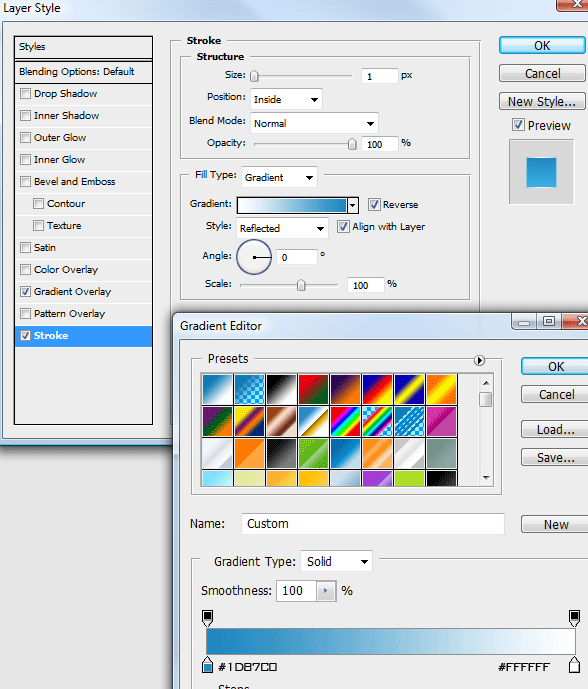Click the Load... button in Gradient Editor

tap(555, 429)
